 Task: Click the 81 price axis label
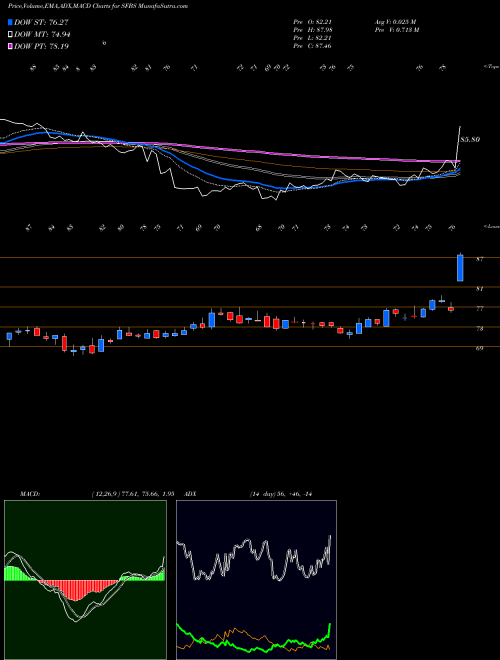[479, 289]
